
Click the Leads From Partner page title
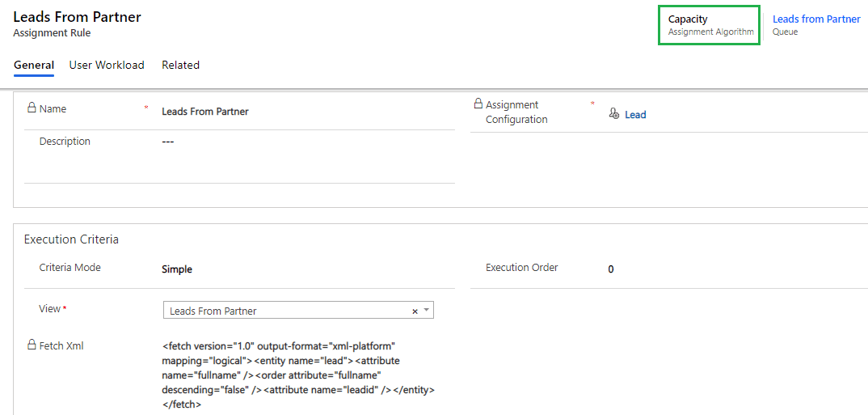point(77,17)
